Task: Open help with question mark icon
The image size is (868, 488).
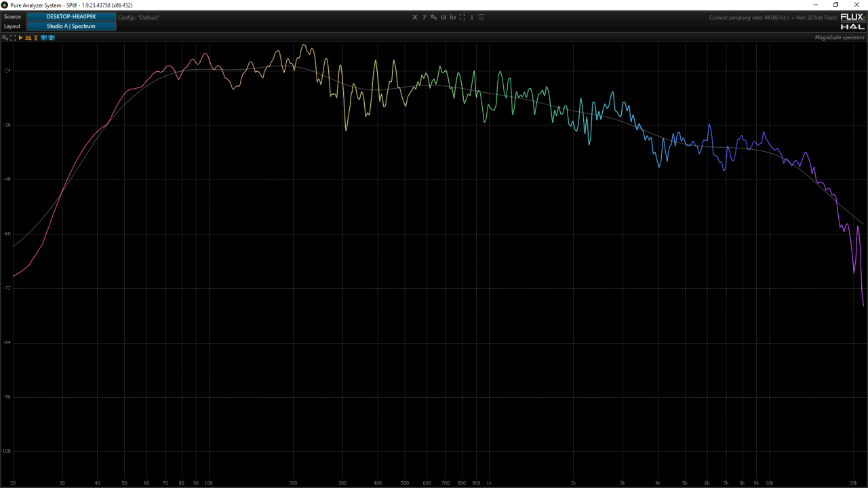Action: (x=425, y=17)
